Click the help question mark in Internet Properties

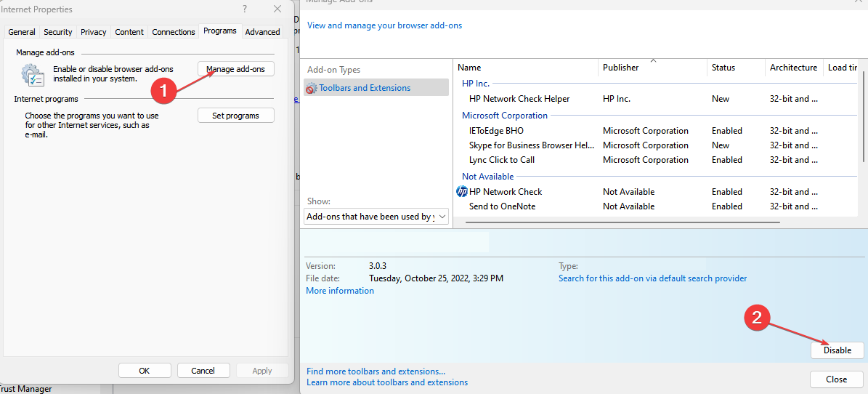tap(243, 9)
